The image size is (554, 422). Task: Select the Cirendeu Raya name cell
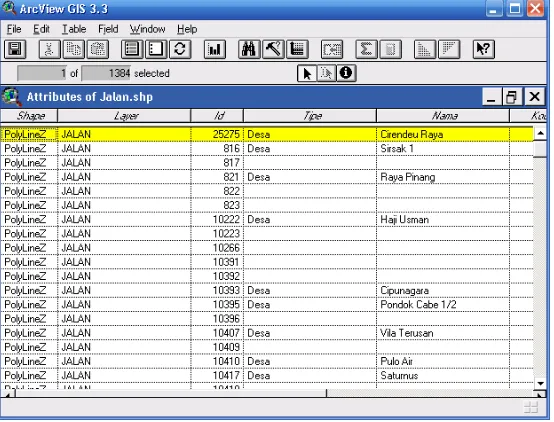tap(443, 134)
